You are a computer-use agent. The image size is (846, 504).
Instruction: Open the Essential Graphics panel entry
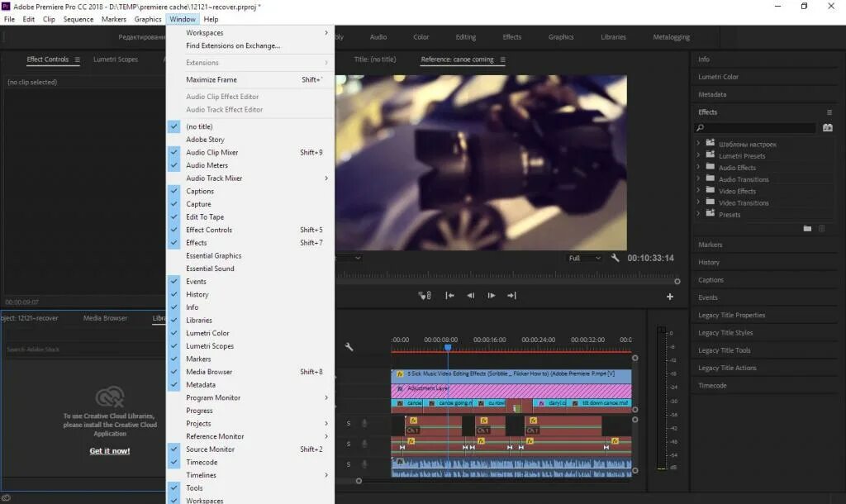[x=250, y=256]
